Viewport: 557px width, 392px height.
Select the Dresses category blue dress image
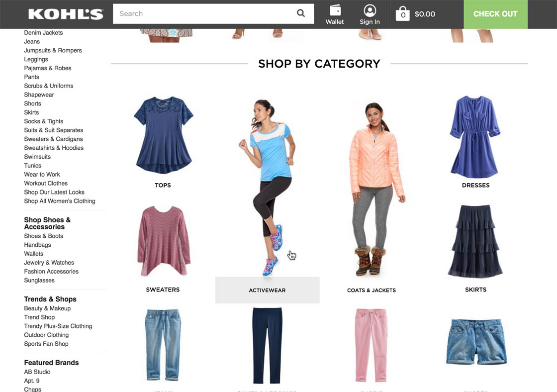475,137
